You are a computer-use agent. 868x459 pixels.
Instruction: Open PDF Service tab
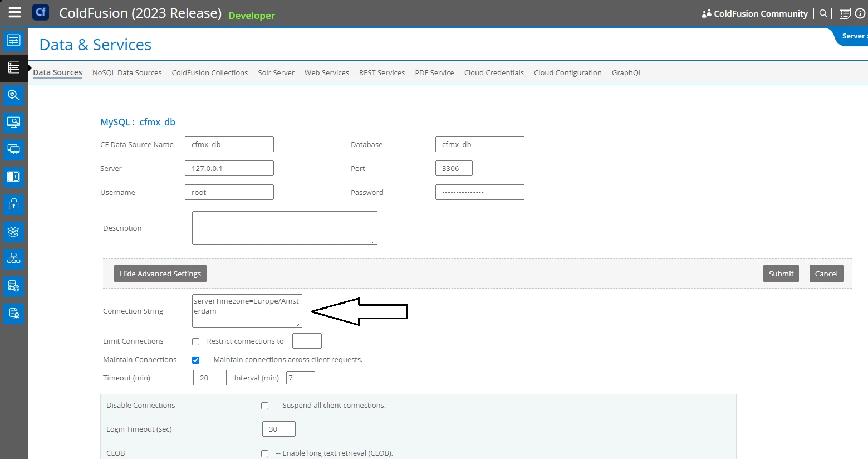coord(434,72)
